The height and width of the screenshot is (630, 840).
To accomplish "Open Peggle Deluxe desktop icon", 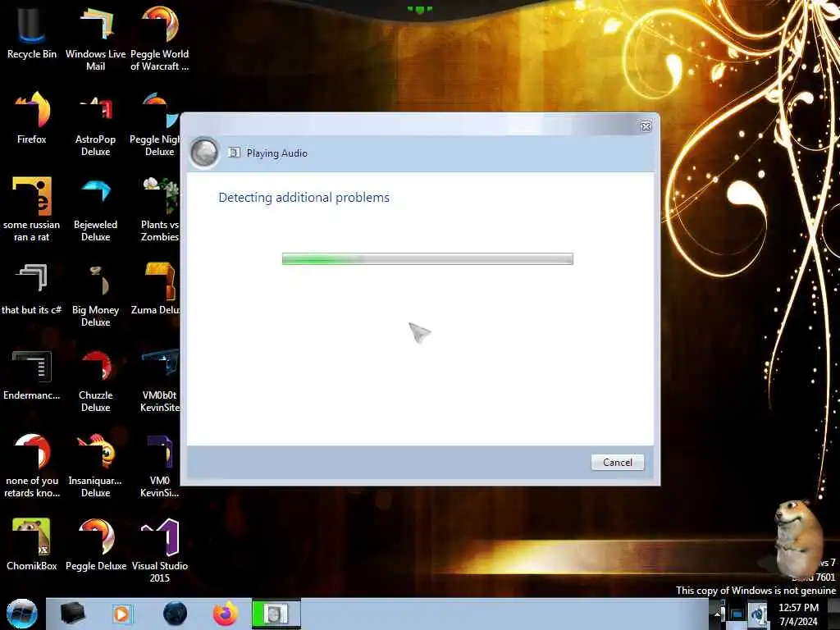I will pos(95,545).
